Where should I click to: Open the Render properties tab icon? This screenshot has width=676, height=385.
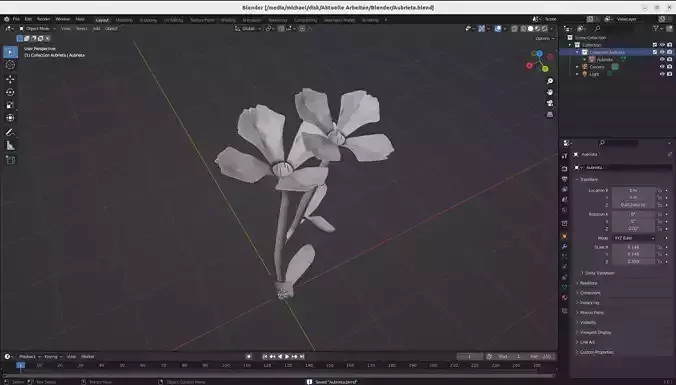[x=565, y=168]
